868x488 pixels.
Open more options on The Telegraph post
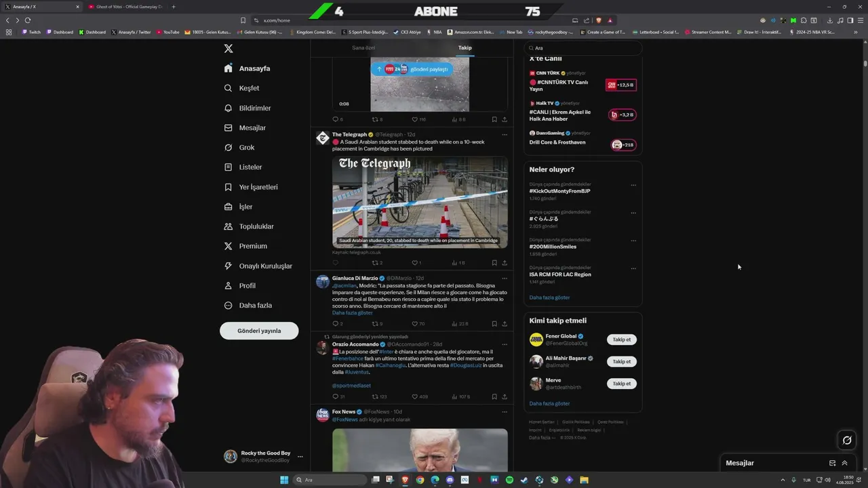(x=505, y=134)
